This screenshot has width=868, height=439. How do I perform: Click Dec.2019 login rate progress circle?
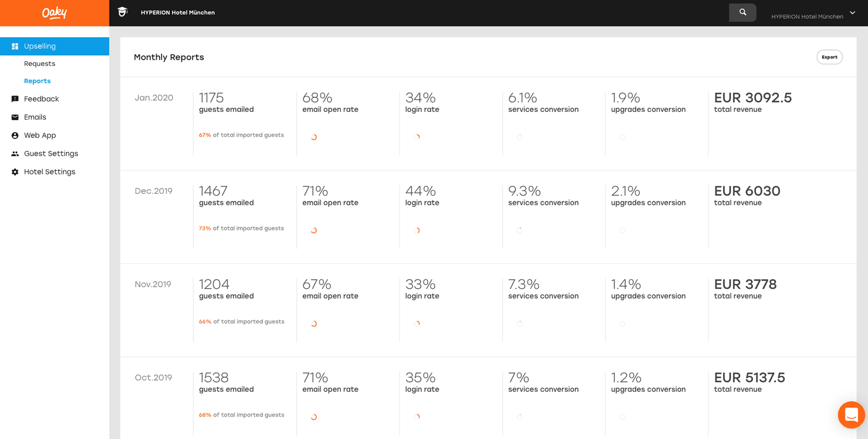coord(417,230)
